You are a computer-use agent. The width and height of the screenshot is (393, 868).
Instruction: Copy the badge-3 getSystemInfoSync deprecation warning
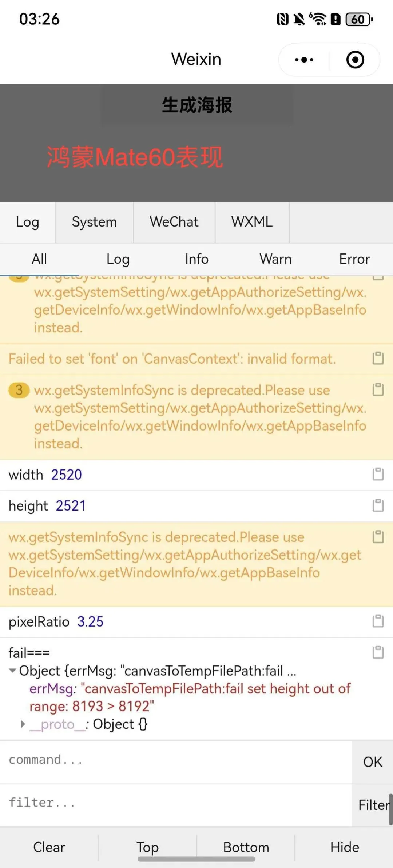(378, 389)
